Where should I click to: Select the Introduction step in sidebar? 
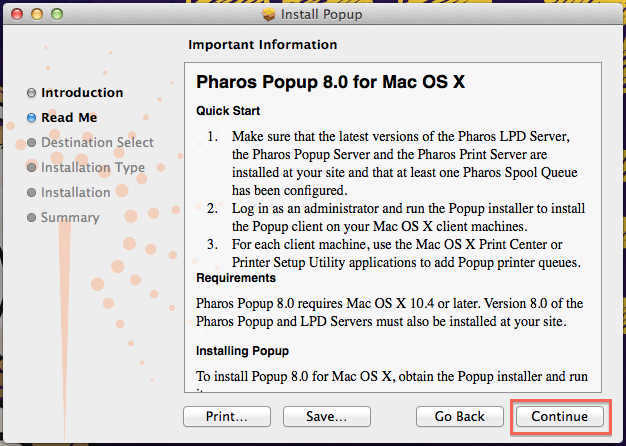click(x=82, y=93)
